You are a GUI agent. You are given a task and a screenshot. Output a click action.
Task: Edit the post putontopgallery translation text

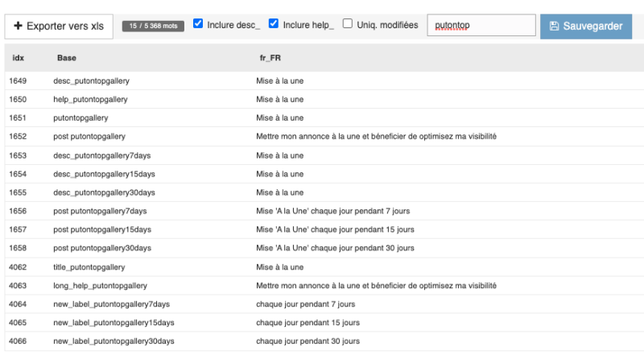click(x=376, y=137)
